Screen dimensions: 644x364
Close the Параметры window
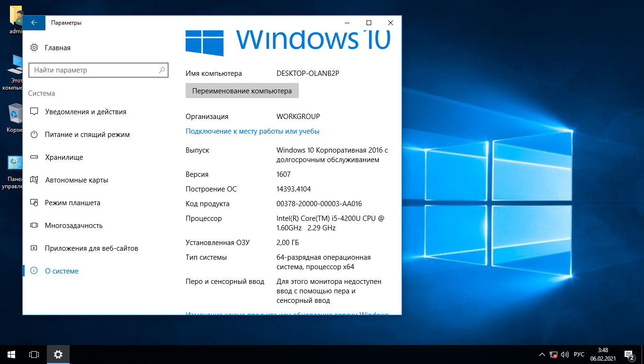tap(391, 23)
